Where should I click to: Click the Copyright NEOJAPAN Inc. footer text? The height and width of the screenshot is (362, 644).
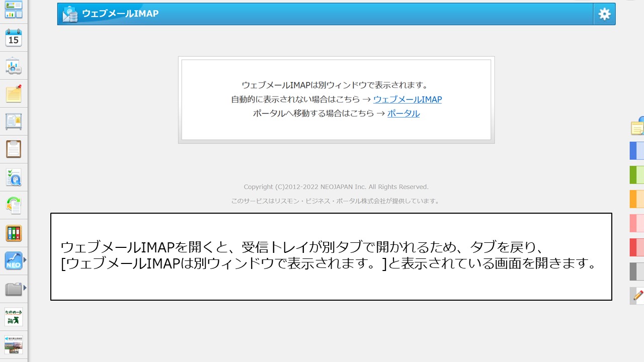point(336,187)
